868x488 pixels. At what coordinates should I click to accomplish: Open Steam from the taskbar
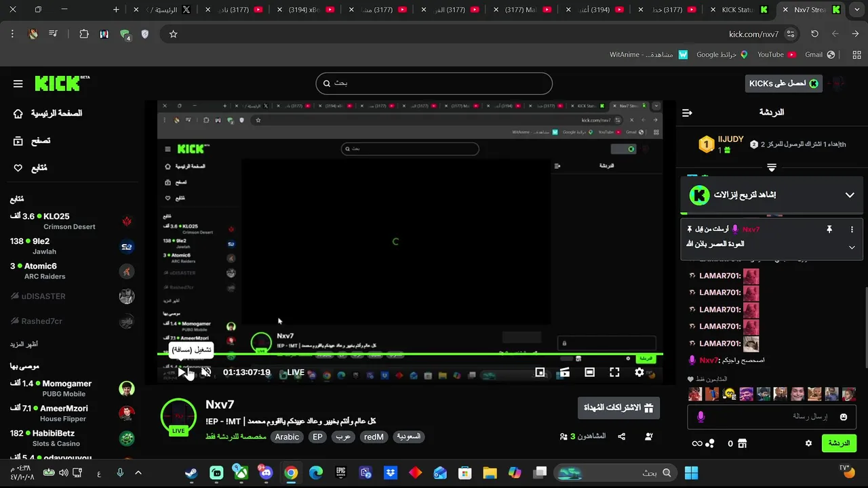click(x=192, y=472)
